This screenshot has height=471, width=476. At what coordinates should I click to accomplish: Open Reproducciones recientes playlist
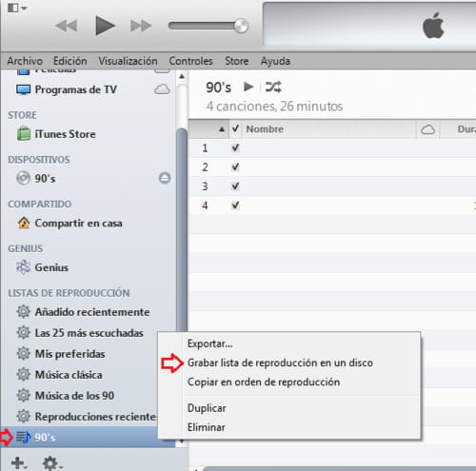[x=87, y=417]
